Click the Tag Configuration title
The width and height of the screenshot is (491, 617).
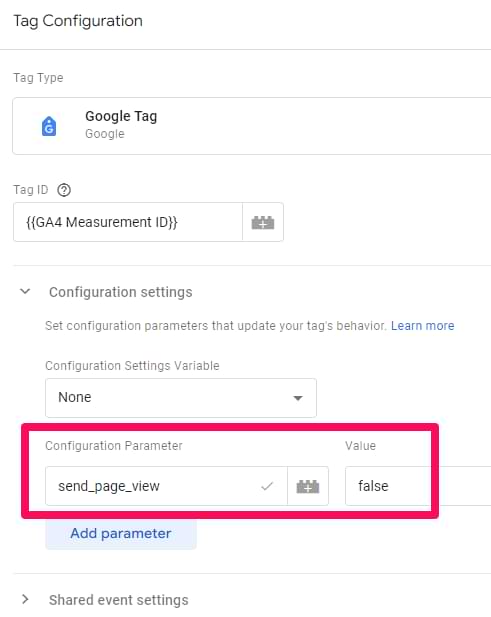click(x=78, y=21)
